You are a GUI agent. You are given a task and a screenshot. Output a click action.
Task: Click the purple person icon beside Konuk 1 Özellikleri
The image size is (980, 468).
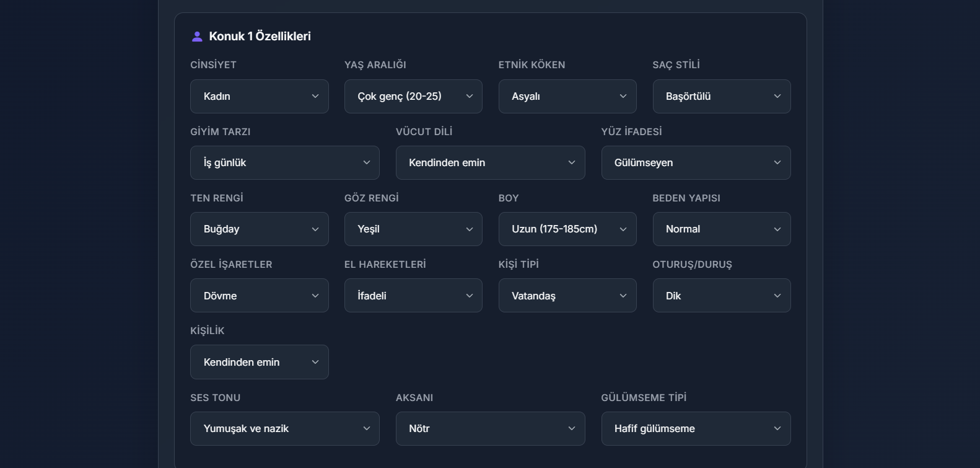coord(197,37)
